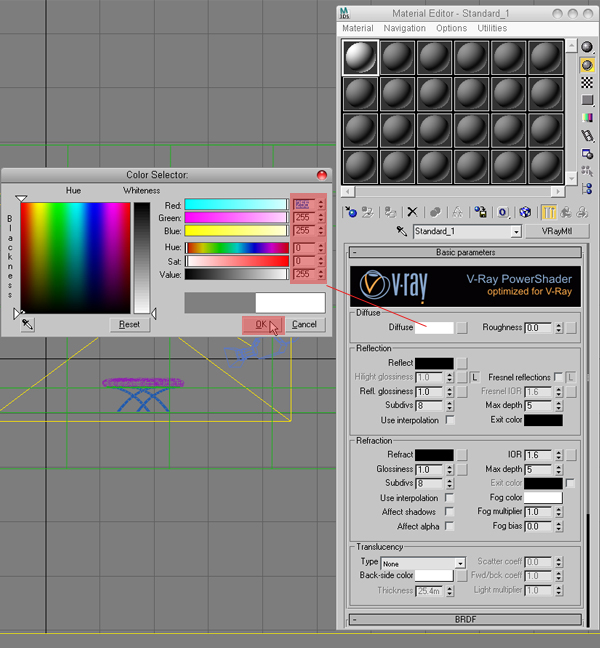Click the Sample Type sphere icon

(x=587, y=47)
